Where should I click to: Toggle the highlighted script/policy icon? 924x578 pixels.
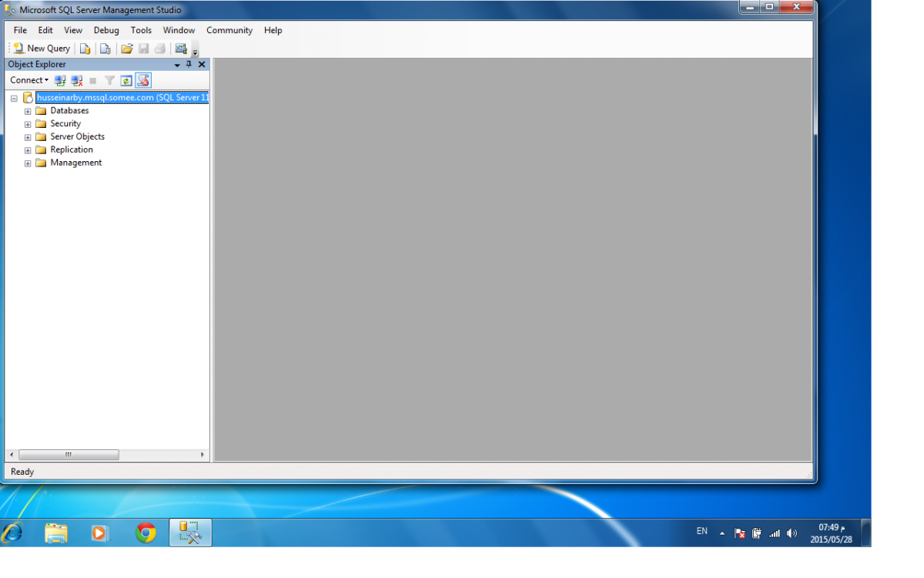(143, 80)
